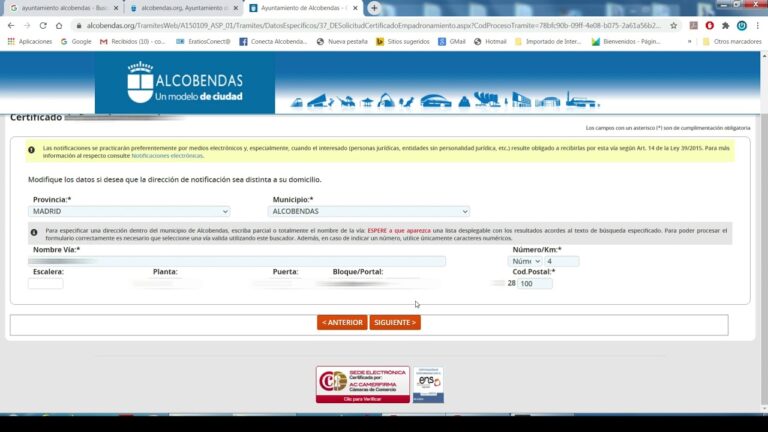Click the browser forward arrow
Viewport: 768px width, 432px height.
[27, 25]
